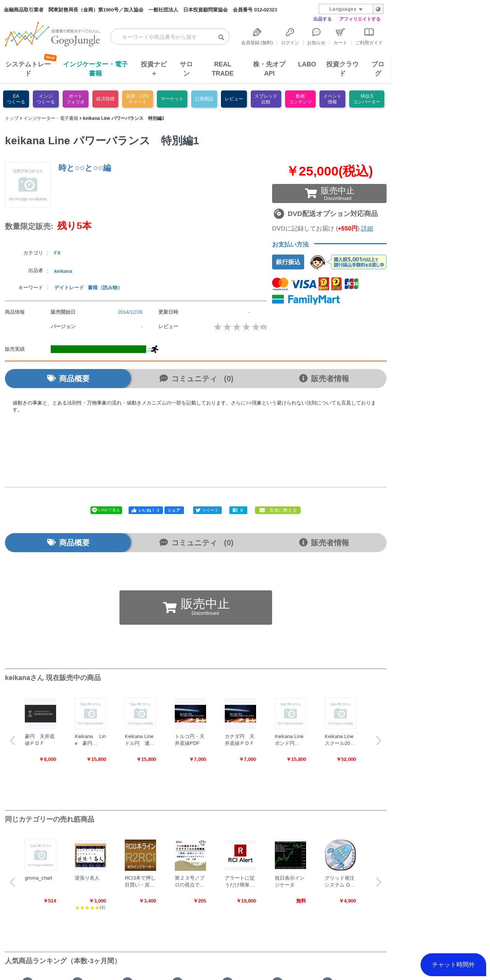Click the keikana seller link
This screenshot has height=980, width=490.
point(63,271)
